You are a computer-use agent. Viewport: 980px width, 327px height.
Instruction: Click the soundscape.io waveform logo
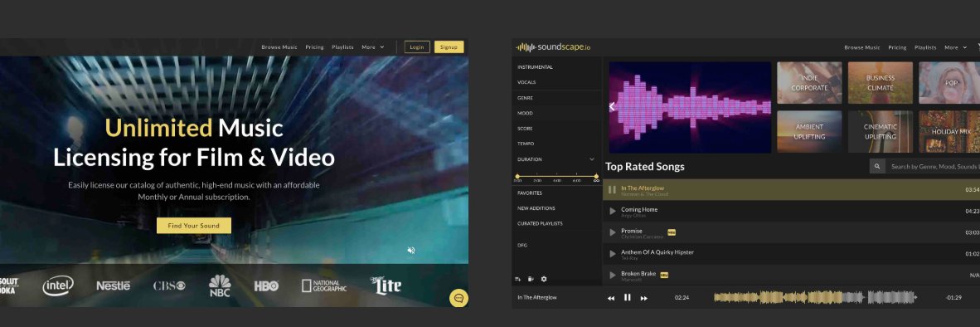[x=553, y=47]
